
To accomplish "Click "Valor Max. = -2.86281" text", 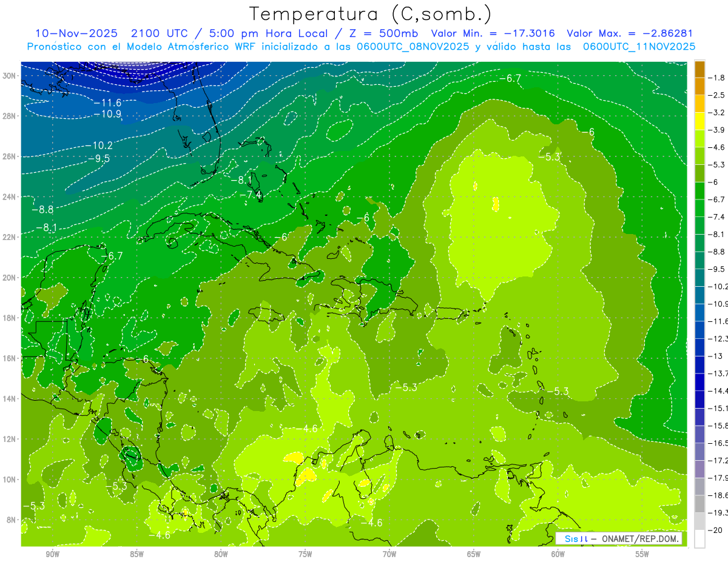I will (x=629, y=34).
